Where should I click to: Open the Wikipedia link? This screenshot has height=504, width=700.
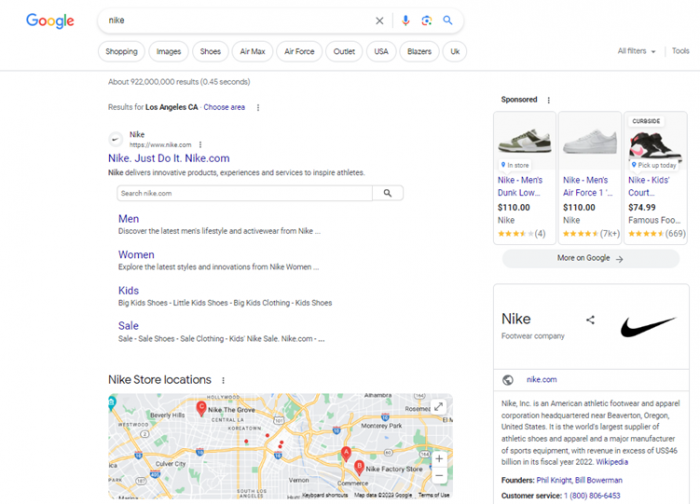click(612, 462)
